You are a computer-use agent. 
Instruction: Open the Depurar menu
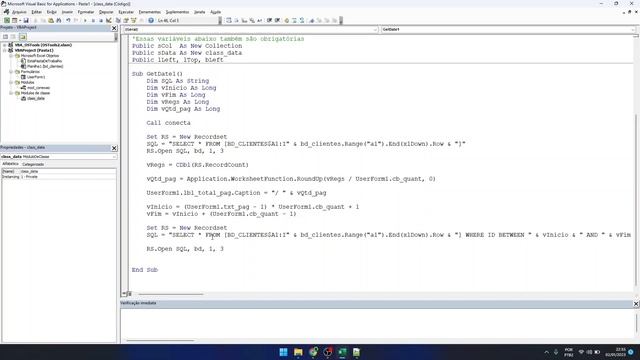point(106,12)
